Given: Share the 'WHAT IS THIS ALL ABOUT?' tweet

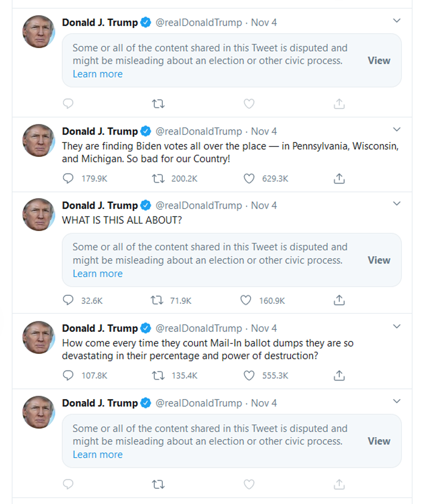Looking at the screenshot, I should [x=339, y=300].
